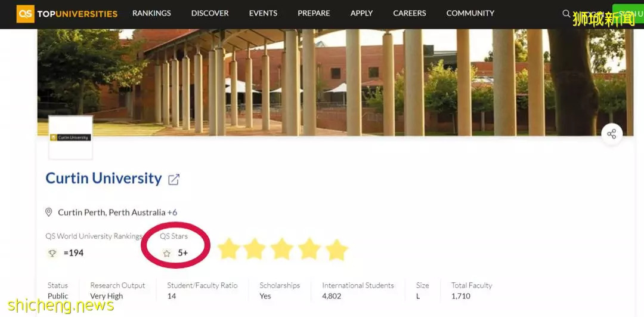Click the share icon button

point(612,134)
